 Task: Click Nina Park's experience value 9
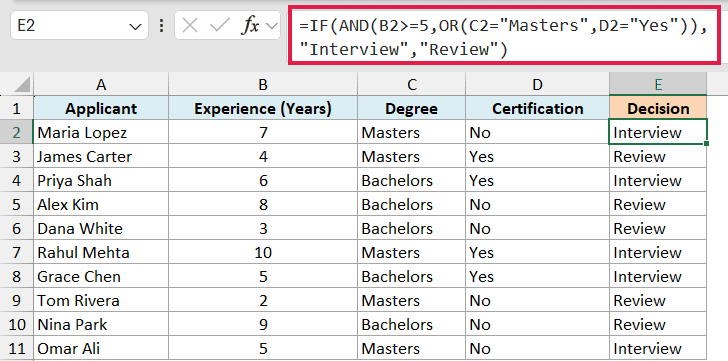[x=263, y=324]
